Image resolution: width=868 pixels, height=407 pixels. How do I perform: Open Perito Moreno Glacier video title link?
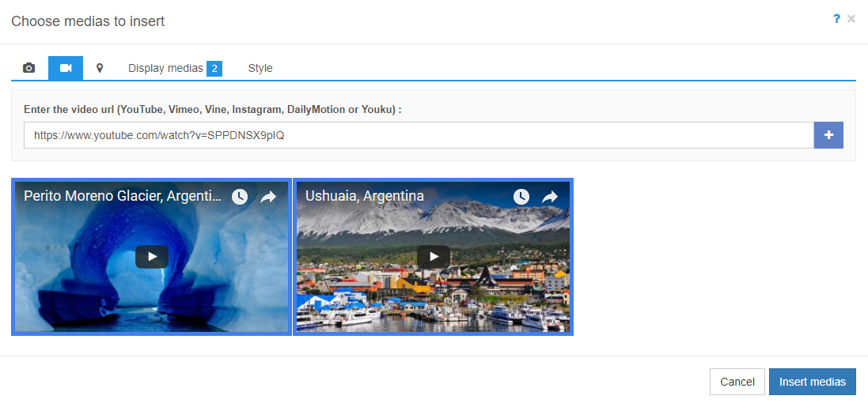pos(123,196)
